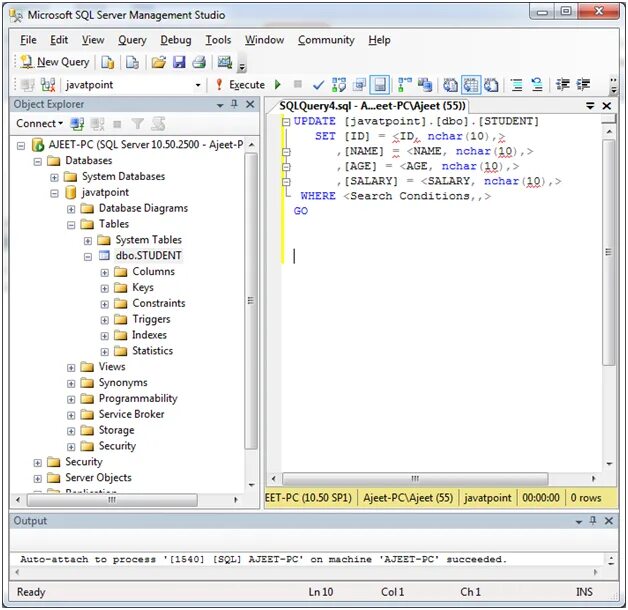
Task: Click the Connect Object Explorer icon
Action: 77,124
